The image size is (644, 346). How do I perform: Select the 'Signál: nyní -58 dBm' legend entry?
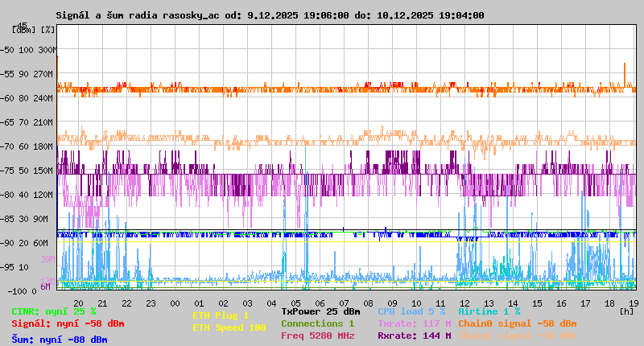pyautogui.click(x=68, y=323)
